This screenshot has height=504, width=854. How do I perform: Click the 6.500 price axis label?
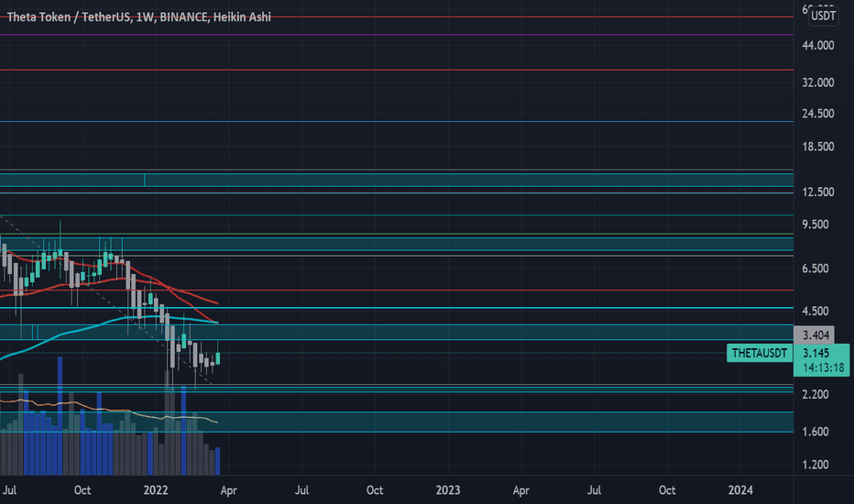(816, 268)
